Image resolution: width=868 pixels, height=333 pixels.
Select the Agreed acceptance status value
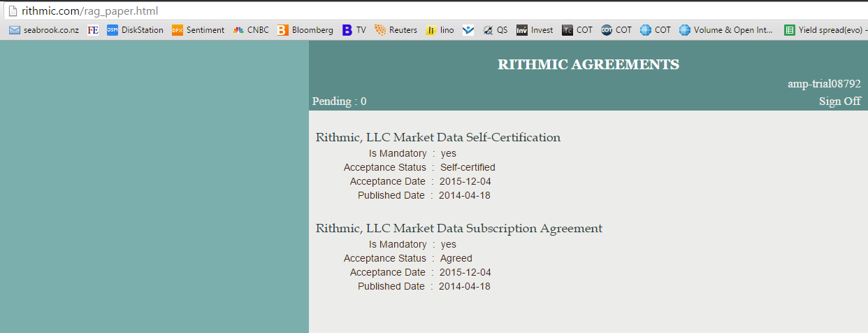click(456, 258)
